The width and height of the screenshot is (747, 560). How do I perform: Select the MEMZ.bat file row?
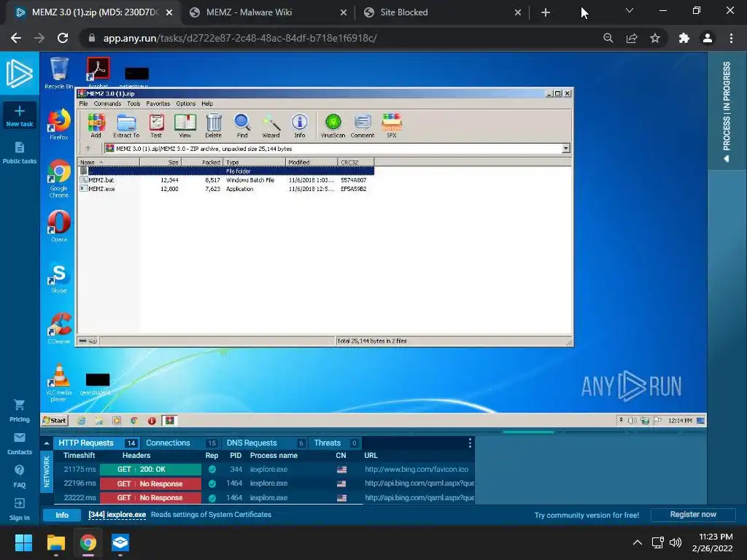pos(226,180)
